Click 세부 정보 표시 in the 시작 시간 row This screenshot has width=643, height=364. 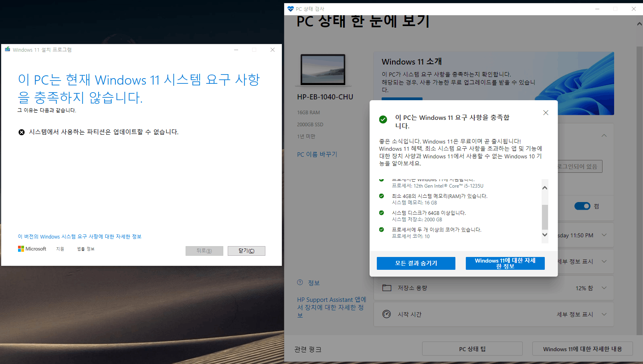(x=575, y=315)
